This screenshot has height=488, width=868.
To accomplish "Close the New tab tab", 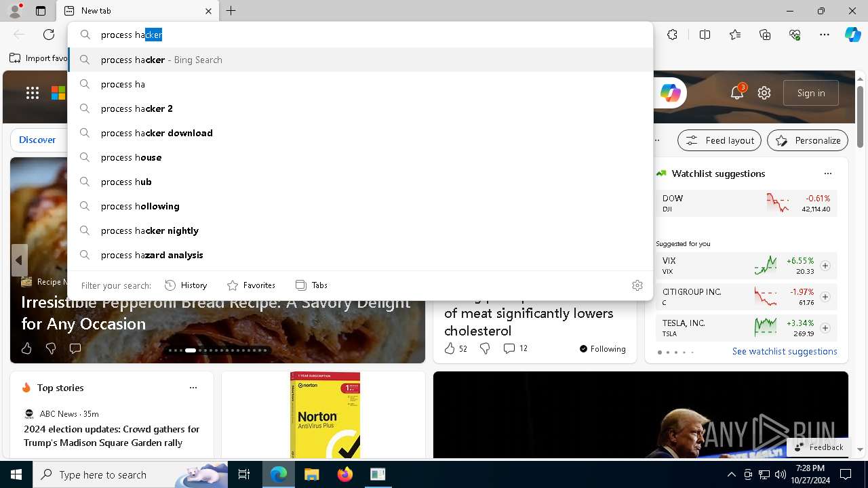I will (x=208, y=11).
